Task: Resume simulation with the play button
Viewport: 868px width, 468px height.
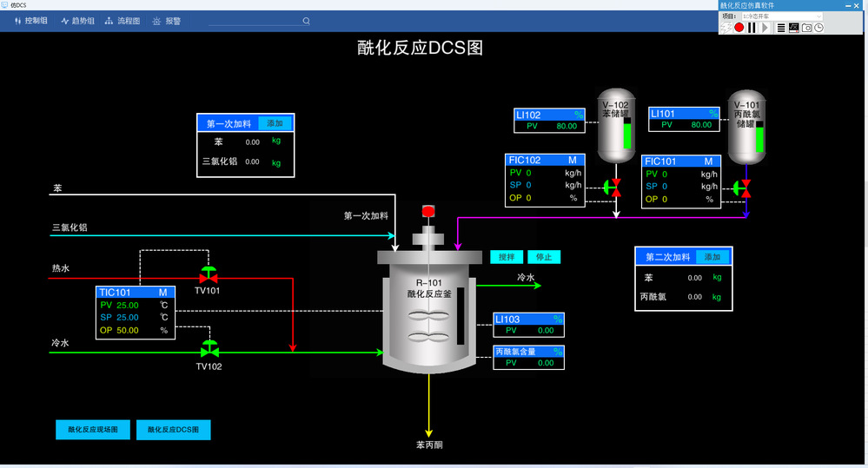Action: pos(765,28)
